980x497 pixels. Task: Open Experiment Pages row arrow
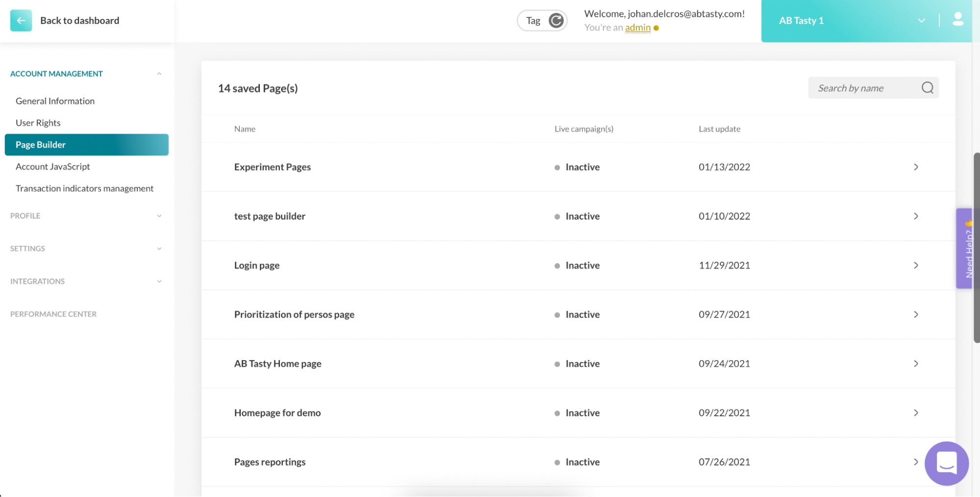coord(916,167)
